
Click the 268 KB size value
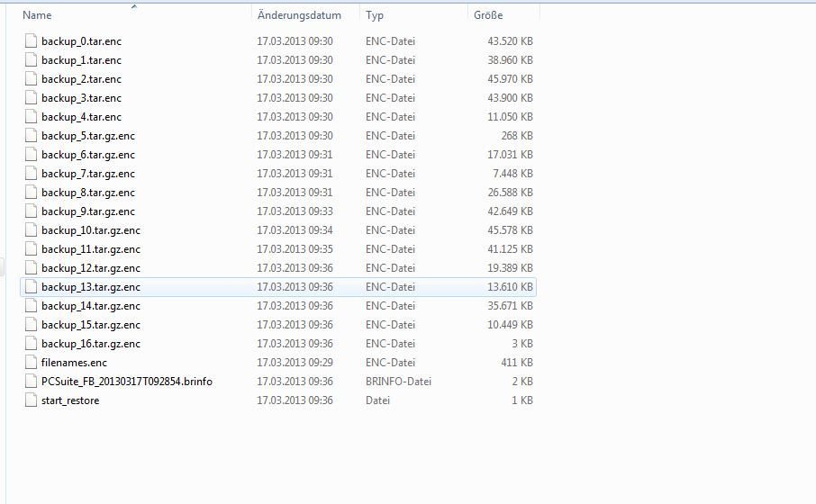coord(517,136)
